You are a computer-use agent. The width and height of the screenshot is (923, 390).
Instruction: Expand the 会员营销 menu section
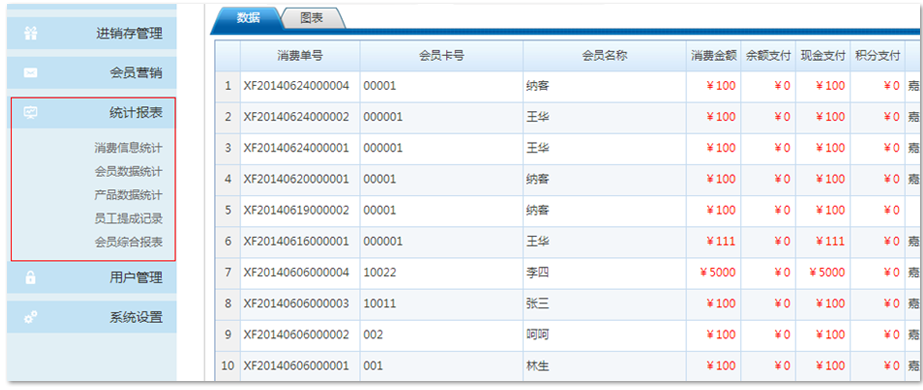(92, 73)
